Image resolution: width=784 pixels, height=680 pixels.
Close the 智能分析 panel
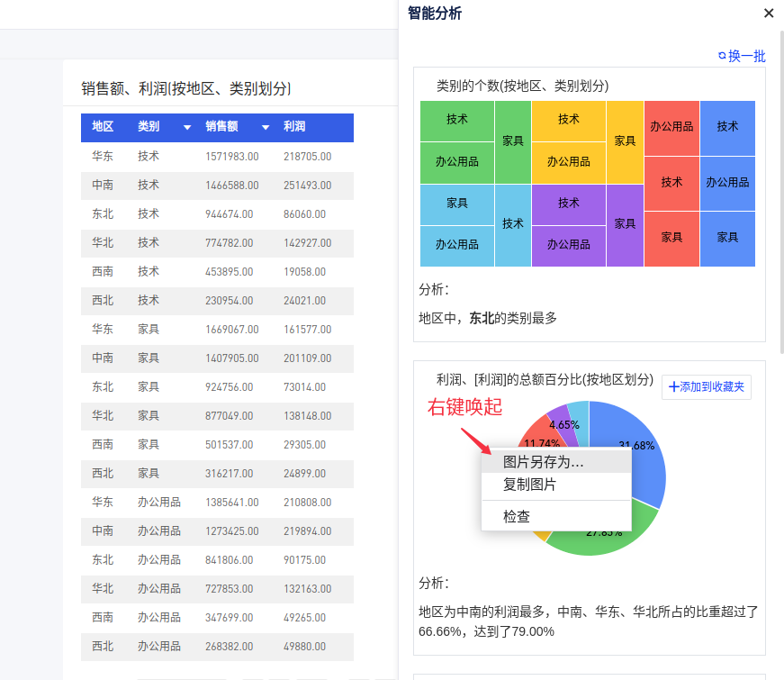pyautogui.click(x=769, y=14)
